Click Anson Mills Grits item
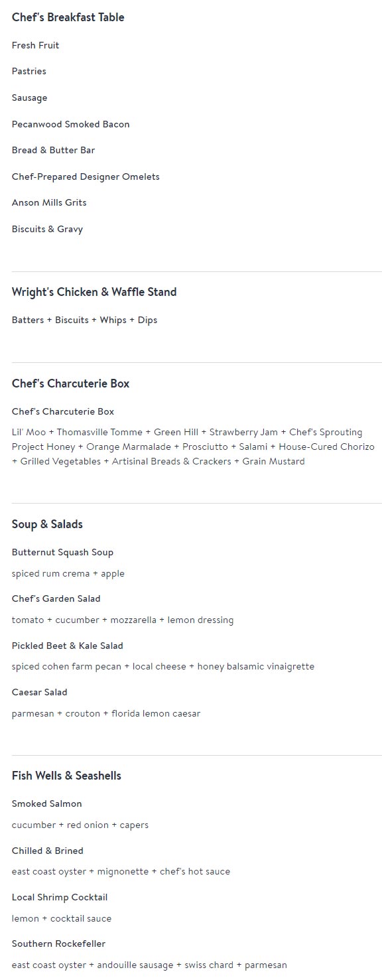The image size is (382, 980). click(49, 202)
